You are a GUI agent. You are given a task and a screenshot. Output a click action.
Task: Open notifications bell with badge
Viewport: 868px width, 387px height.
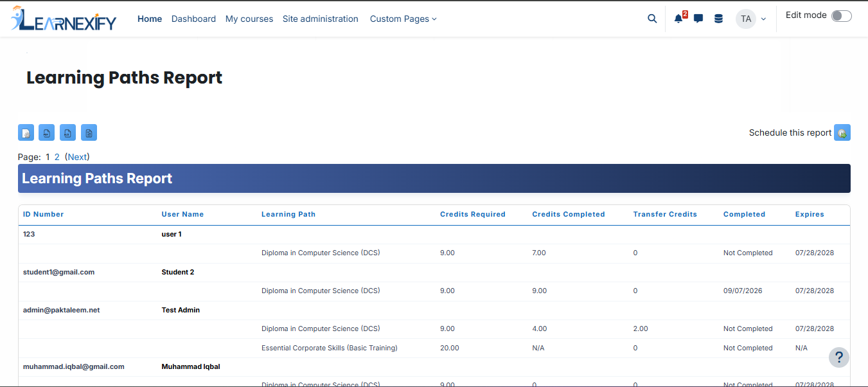tap(680, 18)
